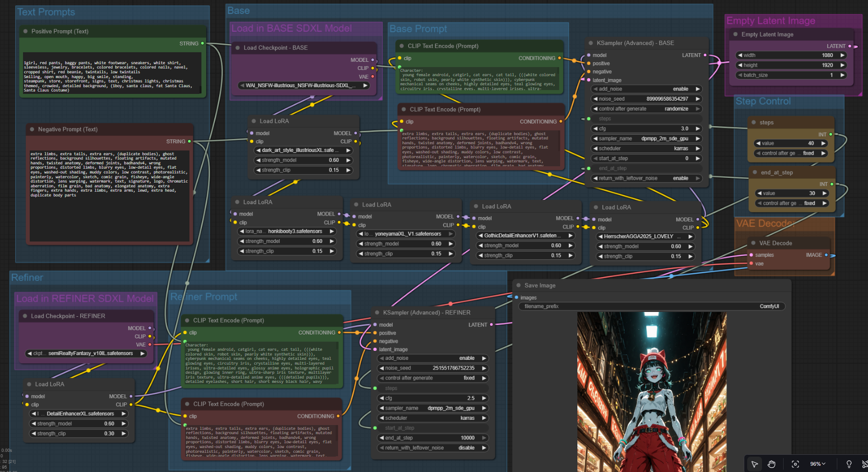Open dark_art_style_illustriousXL LoRA selector
This screenshot has width=868, height=472.
pos(304,150)
